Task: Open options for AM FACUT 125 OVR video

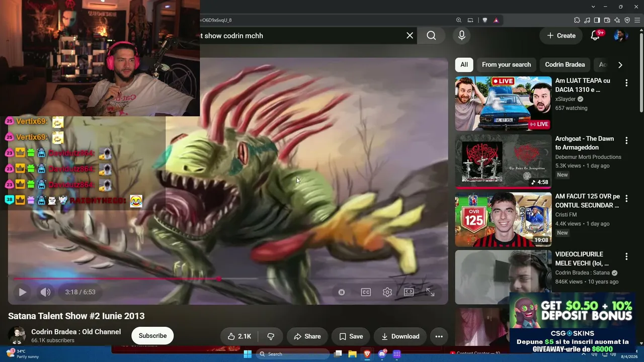Action: pos(626,199)
